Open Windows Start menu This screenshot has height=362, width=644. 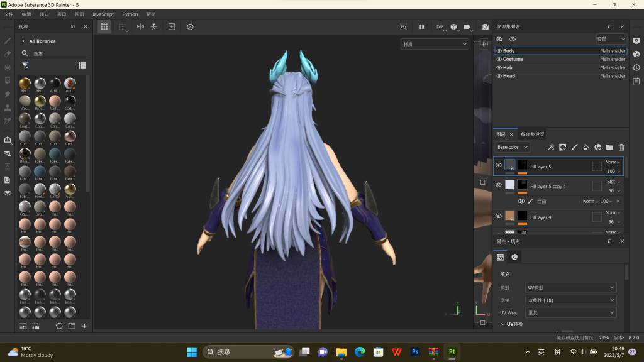pyautogui.click(x=192, y=352)
